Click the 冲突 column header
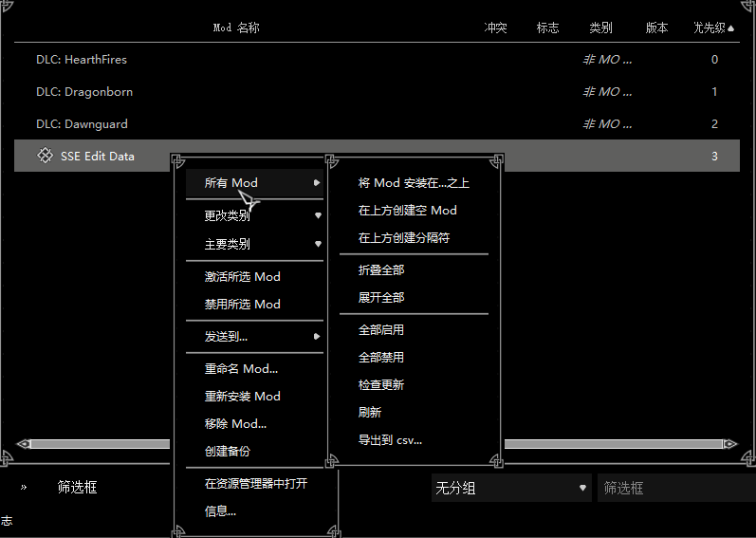The height and width of the screenshot is (538, 756). [x=495, y=28]
